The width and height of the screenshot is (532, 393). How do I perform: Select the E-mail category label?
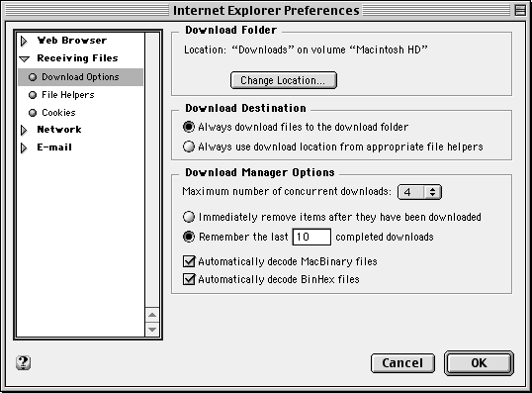(x=54, y=147)
